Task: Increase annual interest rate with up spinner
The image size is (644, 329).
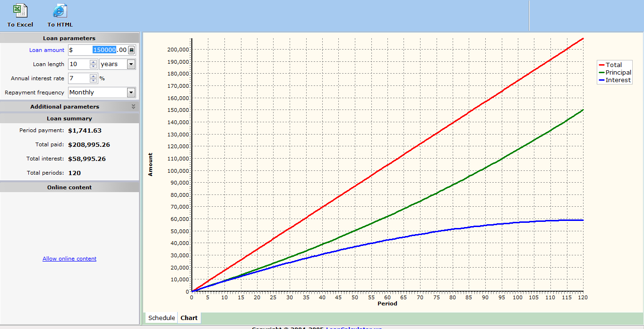Action: coord(94,76)
